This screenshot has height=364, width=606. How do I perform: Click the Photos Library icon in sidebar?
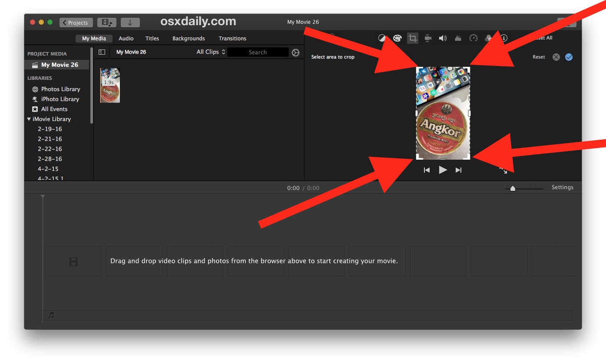click(35, 89)
